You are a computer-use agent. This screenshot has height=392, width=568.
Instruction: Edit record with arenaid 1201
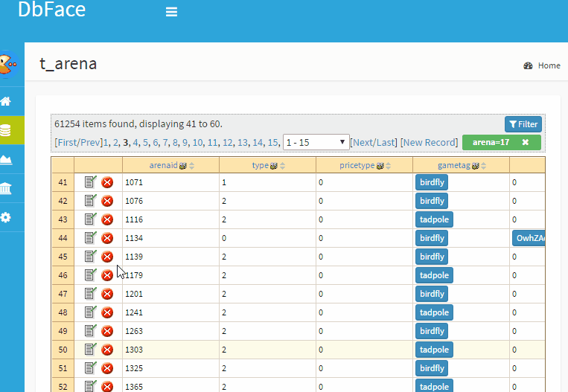point(90,293)
